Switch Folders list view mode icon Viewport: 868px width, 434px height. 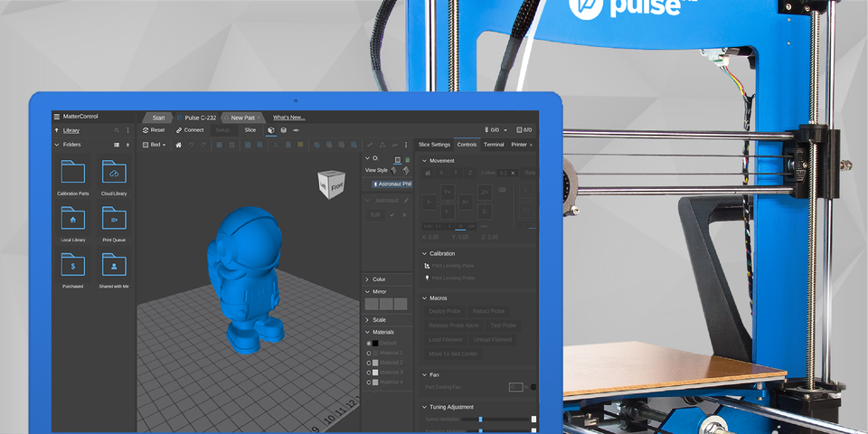coord(117,145)
